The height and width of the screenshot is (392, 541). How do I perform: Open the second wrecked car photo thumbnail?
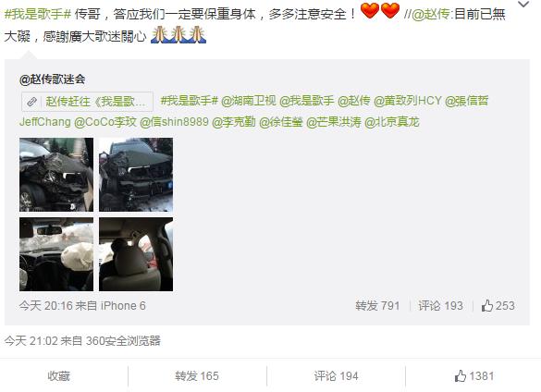pyautogui.click(x=136, y=175)
